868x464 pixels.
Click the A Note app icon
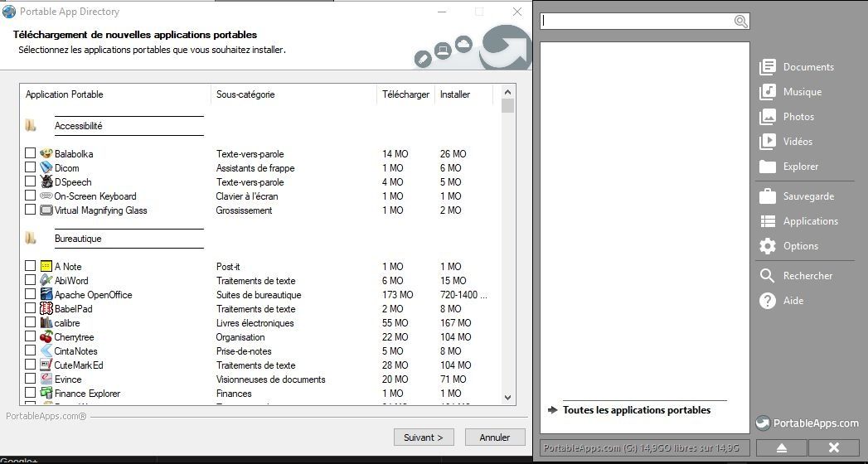coord(46,266)
